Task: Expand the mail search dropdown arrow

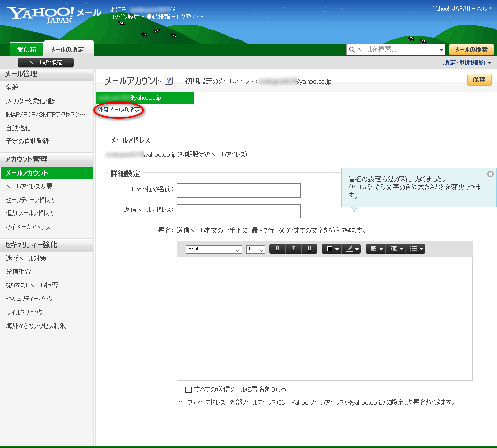Action: tap(441, 50)
